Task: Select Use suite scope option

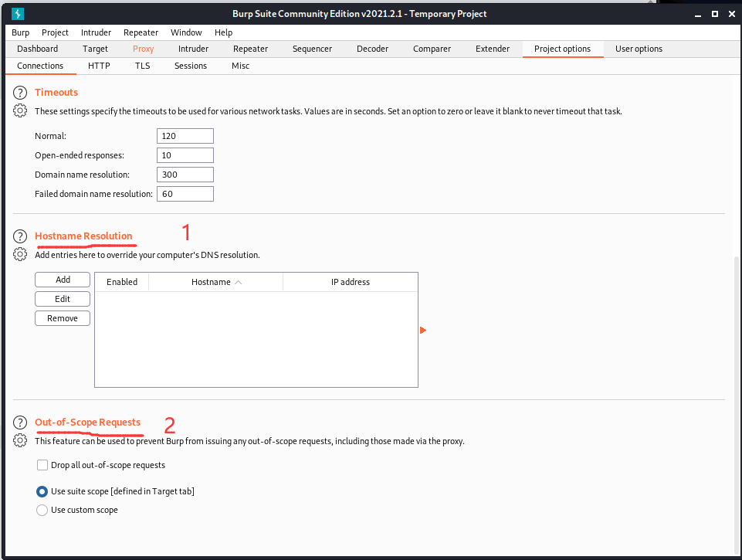Action: click(x=42, y=491)
